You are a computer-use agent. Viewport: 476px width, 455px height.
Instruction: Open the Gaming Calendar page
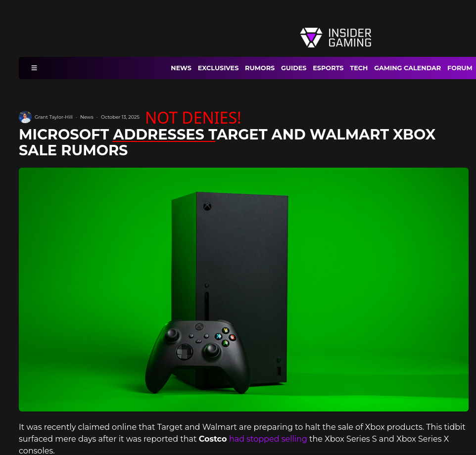pyautogui.click(x=407, y=68)
